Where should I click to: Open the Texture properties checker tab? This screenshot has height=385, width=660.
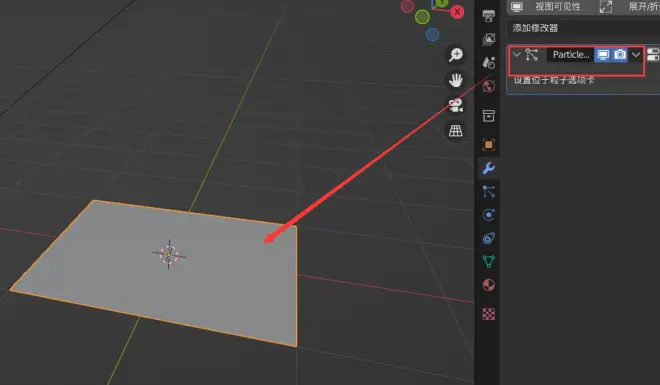489,314
